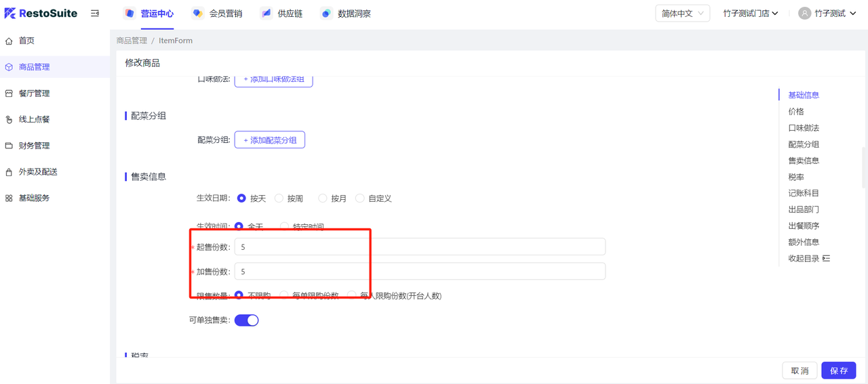Click the 财务管理 sidebar icon
Screen dimensions: 868x384
click(x=9, y=146)
